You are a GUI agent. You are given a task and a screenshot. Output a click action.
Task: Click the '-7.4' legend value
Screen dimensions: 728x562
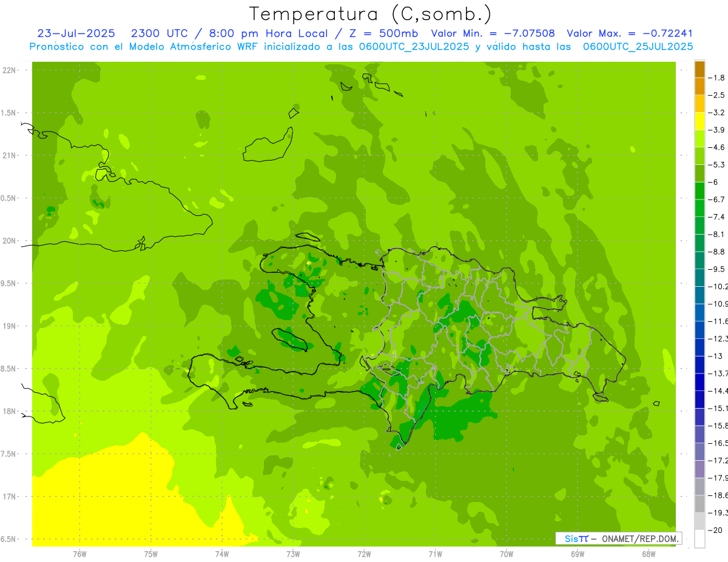click(x=716, y=217)
